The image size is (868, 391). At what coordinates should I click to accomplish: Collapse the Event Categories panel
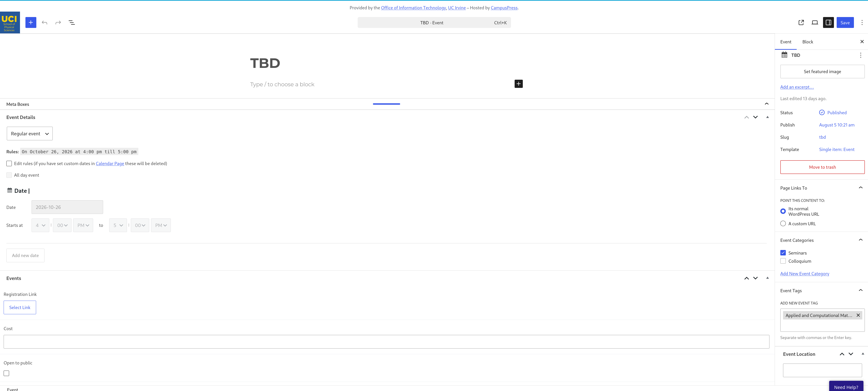pyautogui.click(x=861, y=240)
